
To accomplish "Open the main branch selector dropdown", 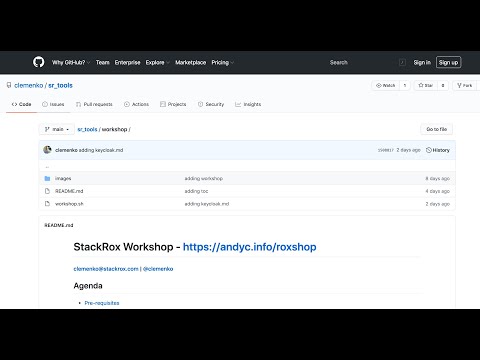I will tap(57, 129).
